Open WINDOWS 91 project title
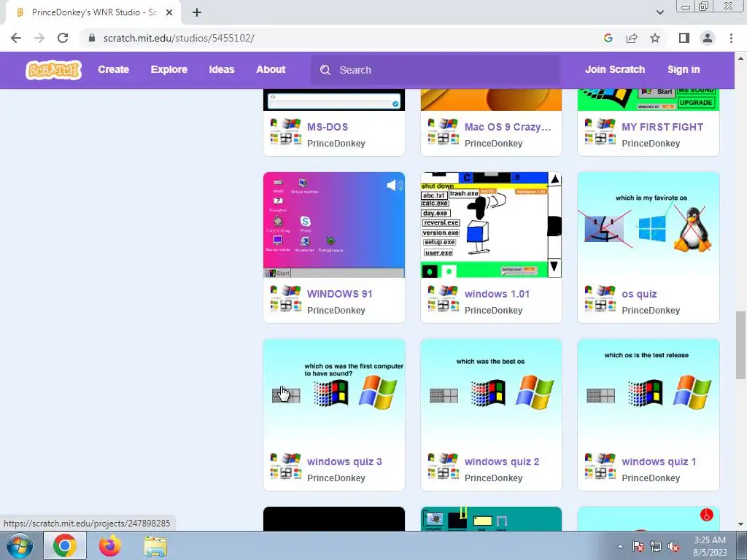The width and height of the screenshot is (747, 560). pos(340,294)
